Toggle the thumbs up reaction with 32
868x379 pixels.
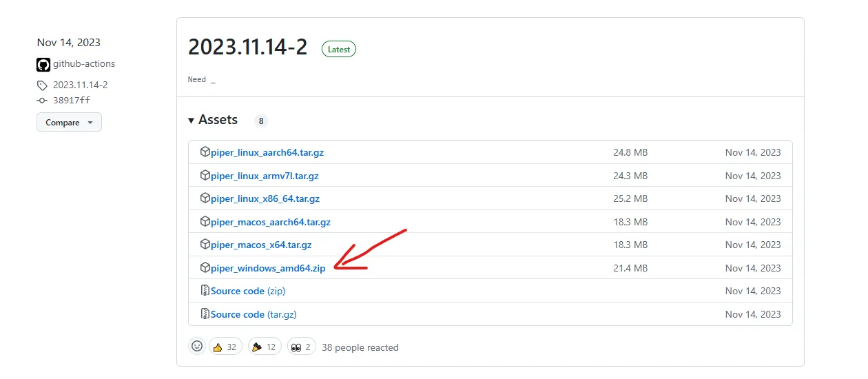coord(225,347)
